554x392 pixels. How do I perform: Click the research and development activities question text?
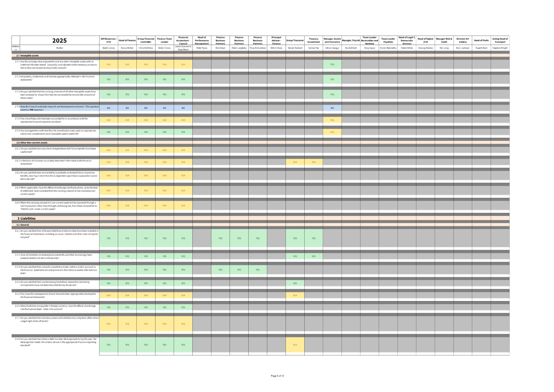coord(59,108)
